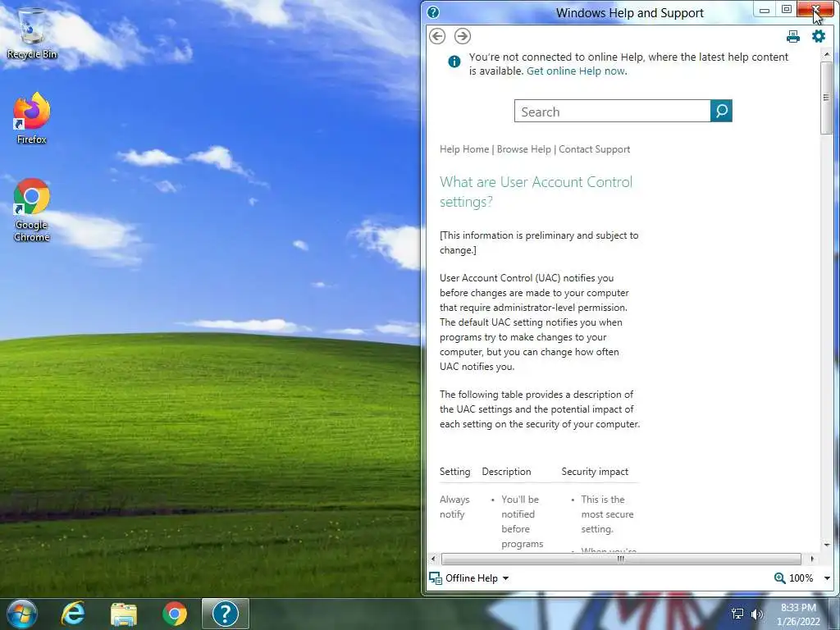Click the 'Security impact' column header
Screen dimensions: 840x630
[x=595, y=472]
